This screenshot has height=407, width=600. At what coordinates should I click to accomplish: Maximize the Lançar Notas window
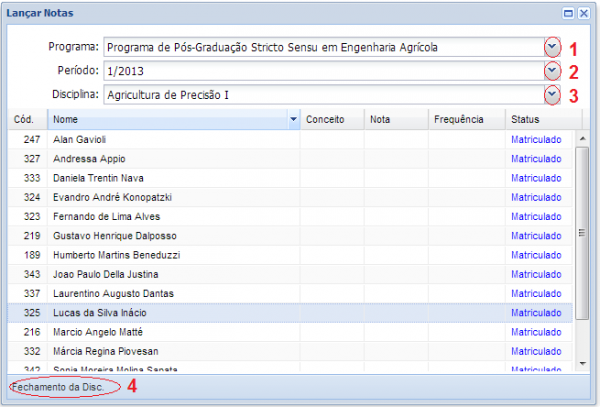tap(568, 14)
